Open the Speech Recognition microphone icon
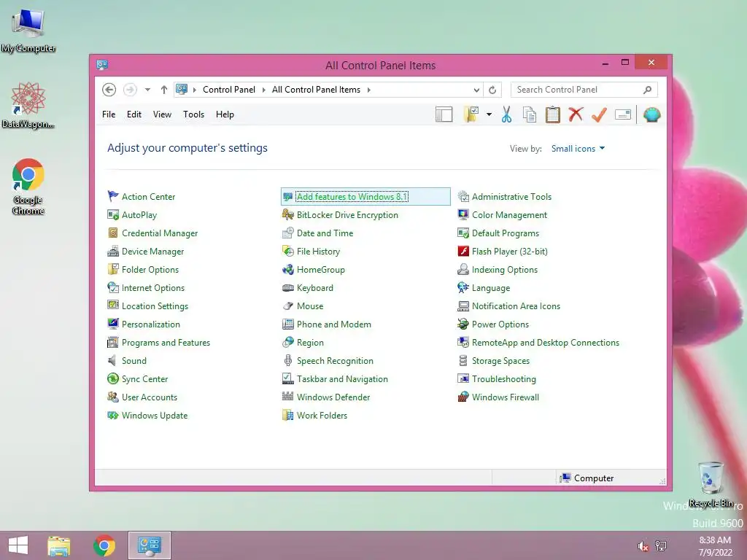 pos(287,360)
